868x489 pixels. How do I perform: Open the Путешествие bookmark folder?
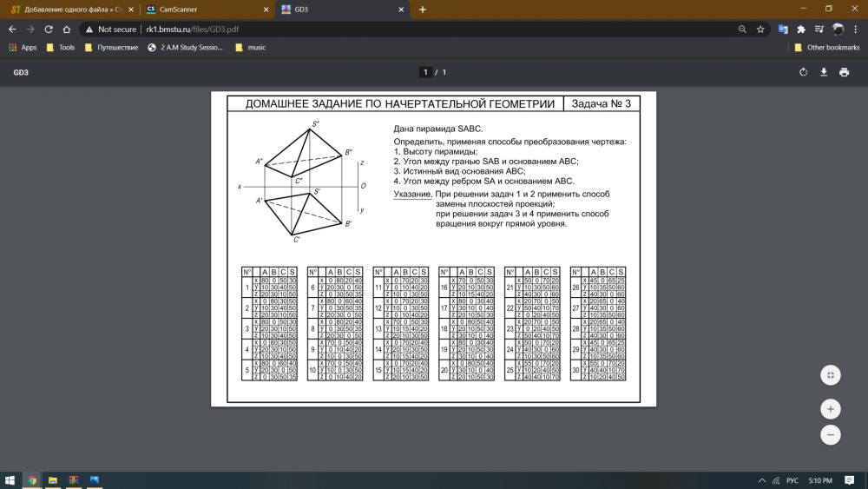pyautogui.click(x=111, y=48)
